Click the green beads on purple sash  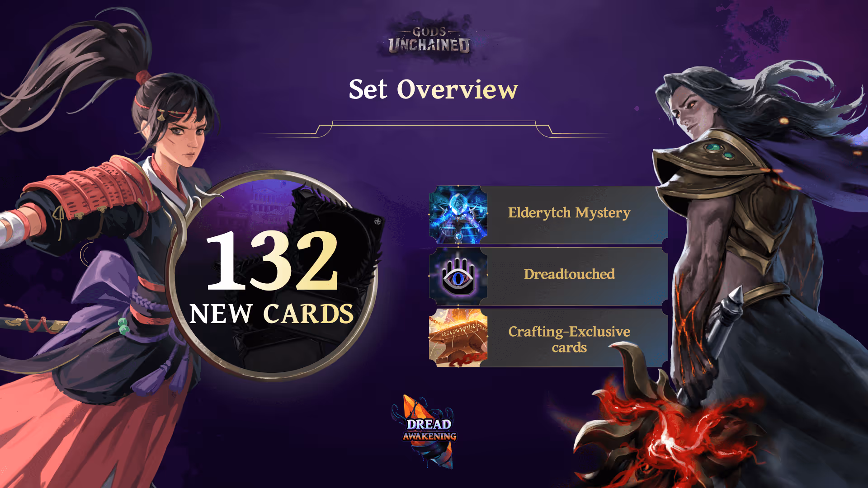[x=123, y=326]
